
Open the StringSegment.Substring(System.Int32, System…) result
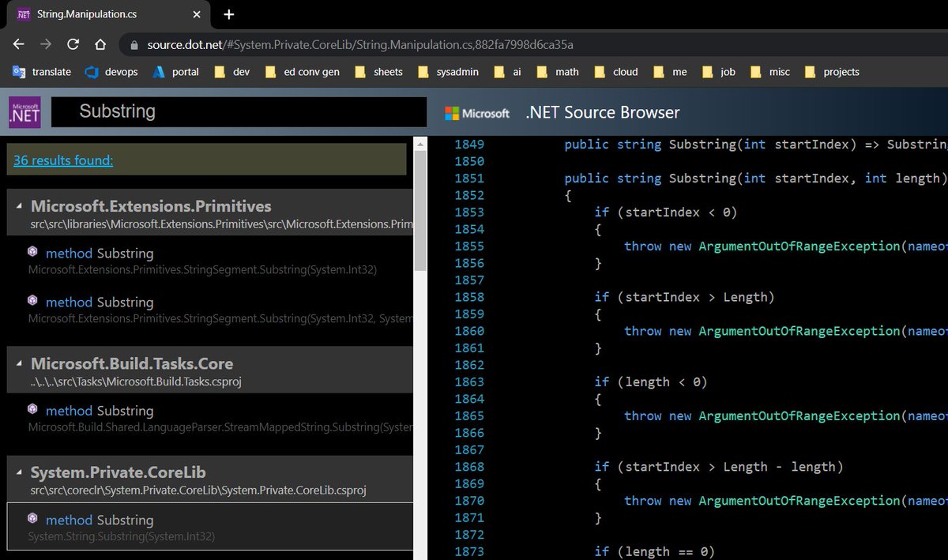click(209, 310)
